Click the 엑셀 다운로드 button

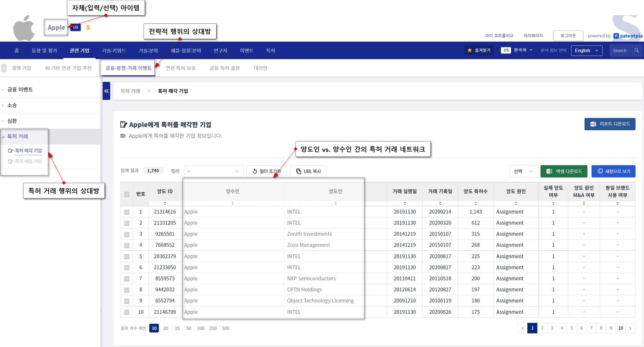point(564,171)
